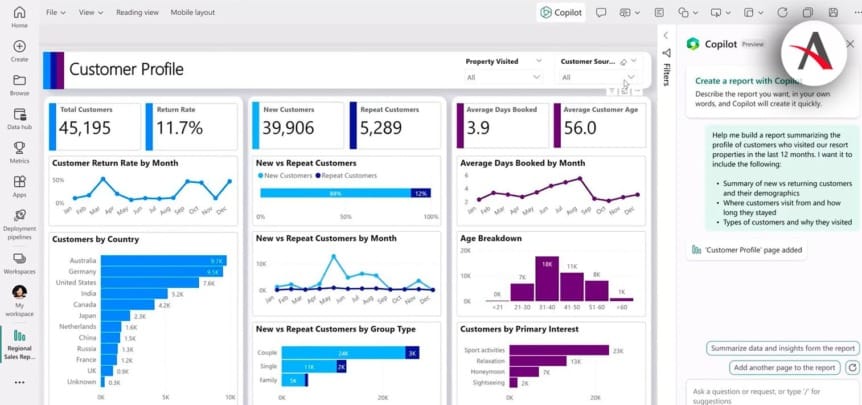Select Average Customer Age value 56.0
862x405 pixels.
(x=579, y=129)
